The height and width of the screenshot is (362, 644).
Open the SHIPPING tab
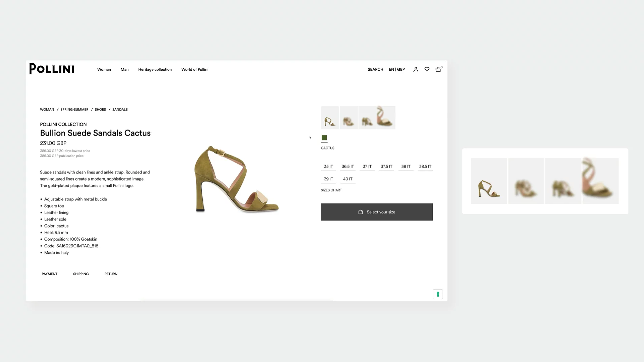pyautogui.click(x=81, y=274)
